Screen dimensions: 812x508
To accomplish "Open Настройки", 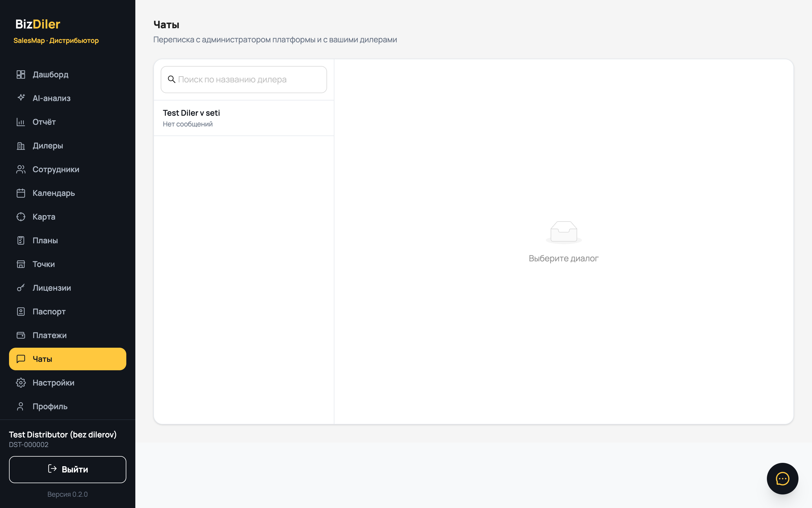I will tap(67, 383).
